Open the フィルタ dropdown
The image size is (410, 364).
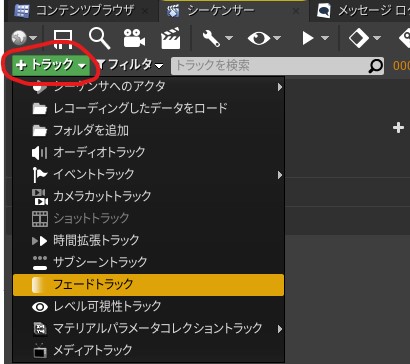[x=130, y=65]
